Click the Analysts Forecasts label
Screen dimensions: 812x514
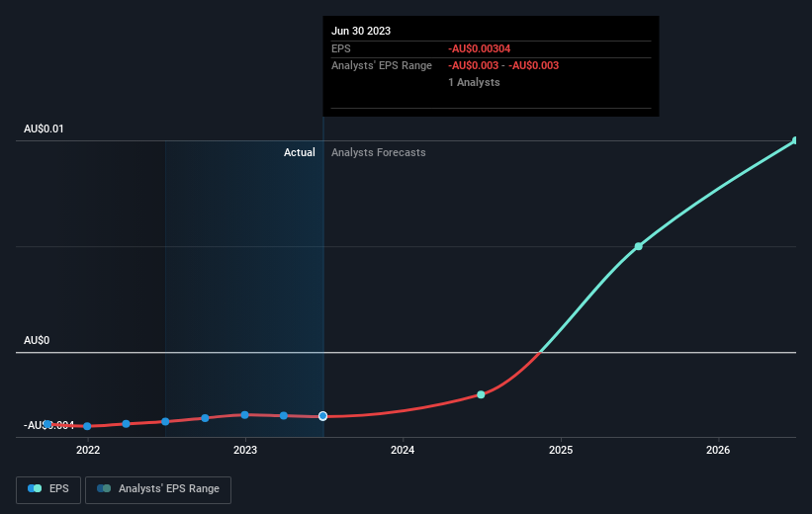pyautogui.click(x=379, y=152)
